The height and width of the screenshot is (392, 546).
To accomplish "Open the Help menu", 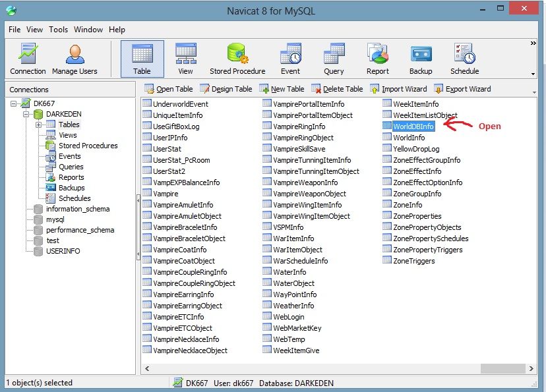I will point(117,30).
